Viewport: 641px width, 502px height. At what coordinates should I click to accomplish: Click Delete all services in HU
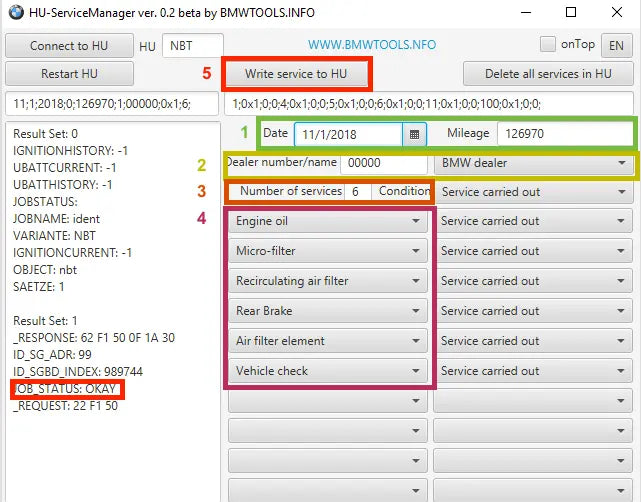tap(550, 74)
